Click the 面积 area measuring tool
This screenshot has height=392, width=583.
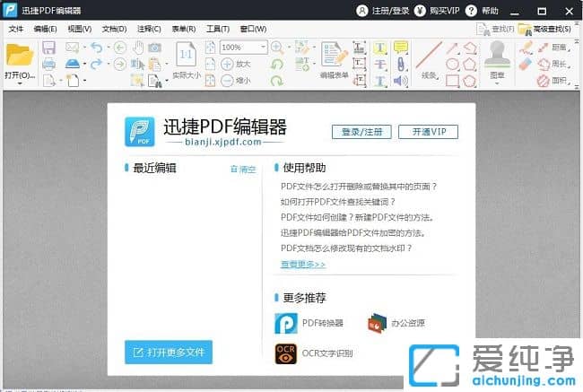[x=553, y=81]
